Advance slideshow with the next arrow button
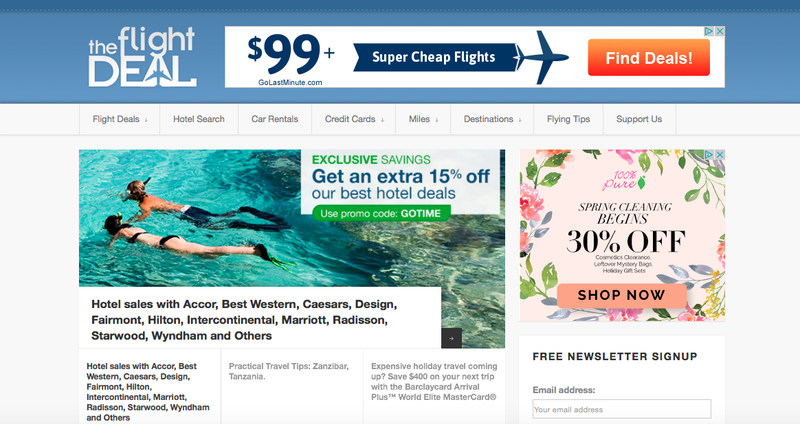The width and height of the screenshot is (800, 424). coord(452,338)
